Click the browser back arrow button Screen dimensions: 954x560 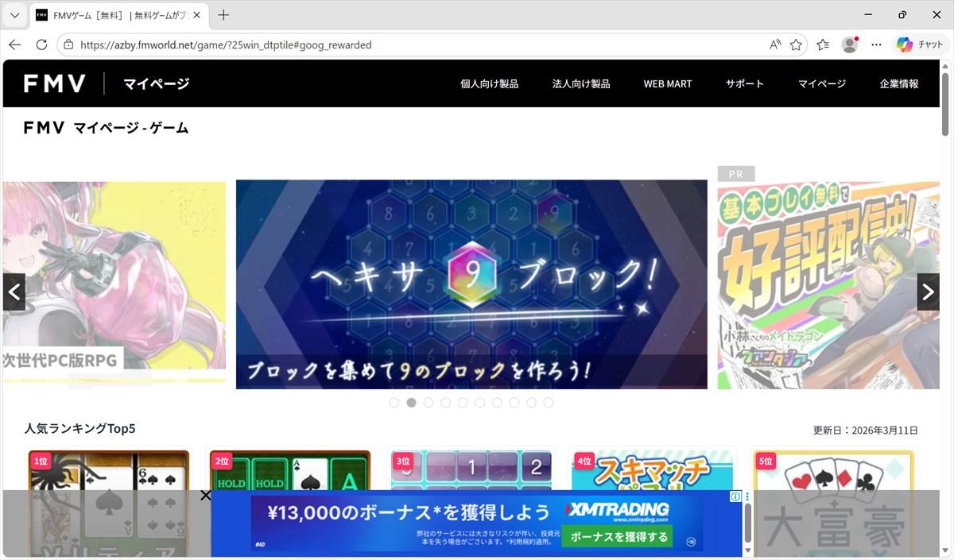[15, 44]
